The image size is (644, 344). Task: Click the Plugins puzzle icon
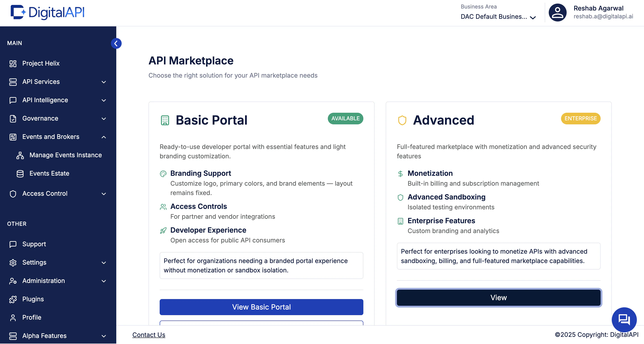tap(13, 299)
